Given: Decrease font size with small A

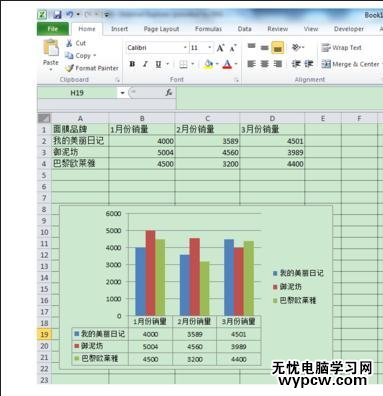Looking at the screenshot, I should click(233, 48).
